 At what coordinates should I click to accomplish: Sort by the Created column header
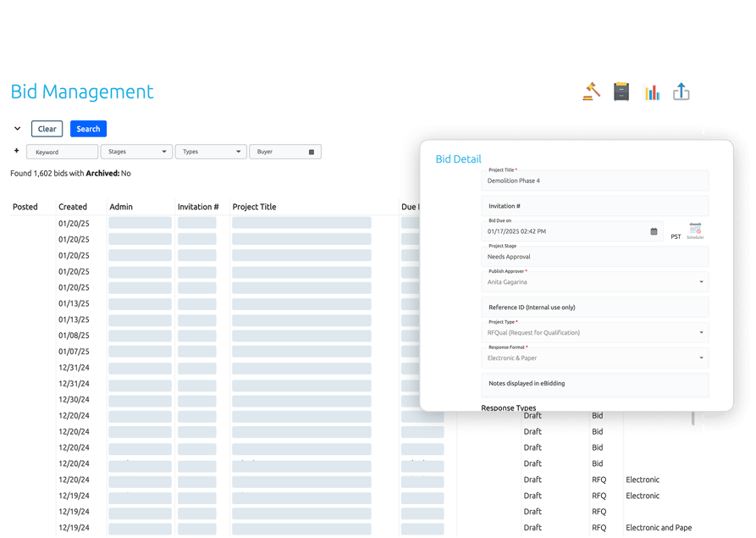(73, 207)
